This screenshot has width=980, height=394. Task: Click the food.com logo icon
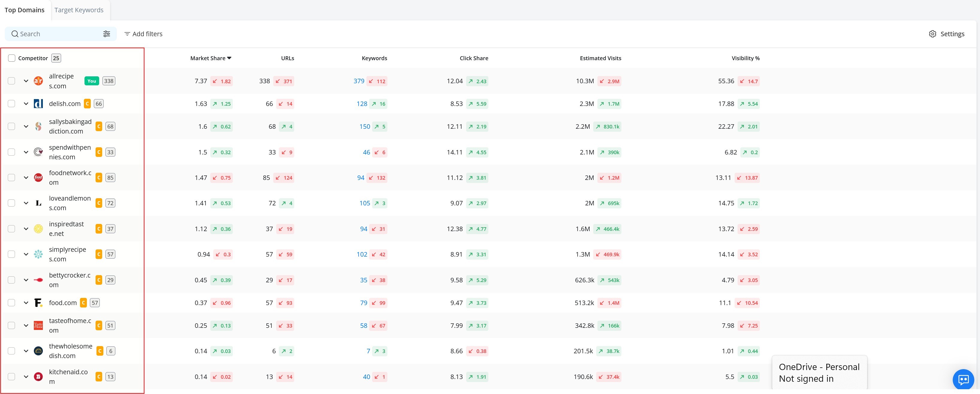(x=38, y=303)
